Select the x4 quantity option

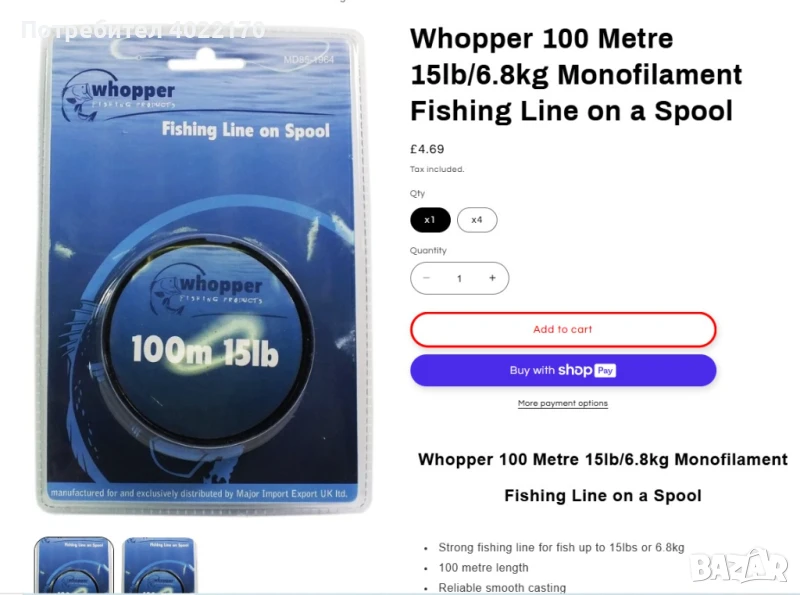(x=477, y=220)
